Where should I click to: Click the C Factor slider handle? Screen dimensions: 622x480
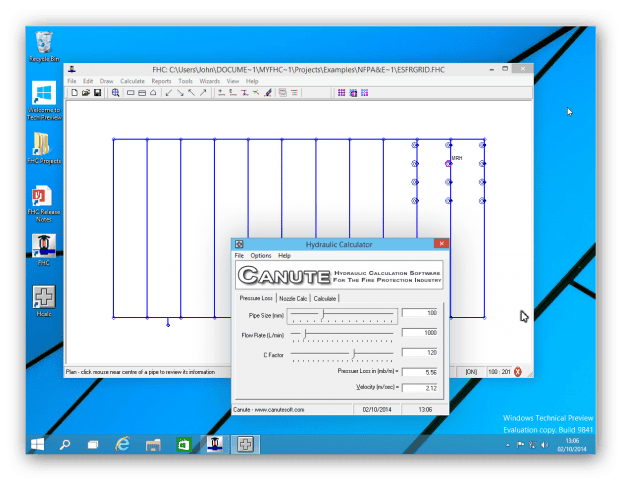coord(353,353)
